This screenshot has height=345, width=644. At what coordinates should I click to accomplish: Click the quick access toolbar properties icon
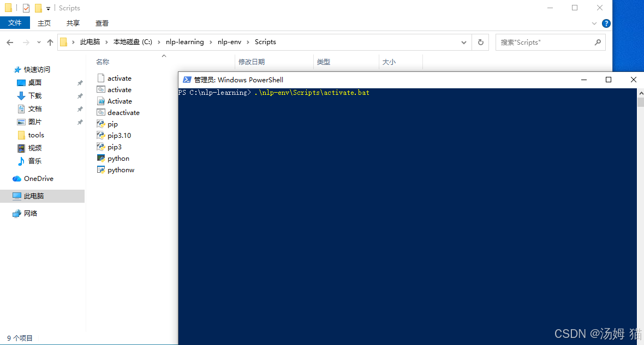tap(26, 8)
